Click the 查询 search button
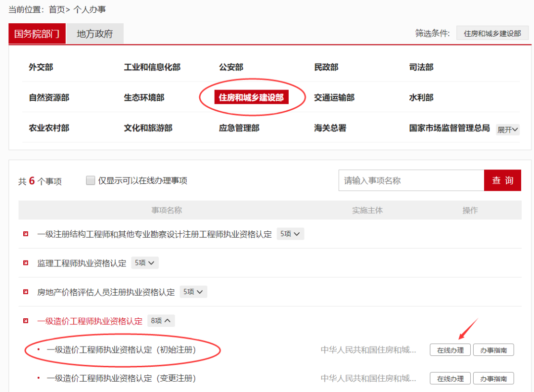Image resolution: width=534 pixels, height=392 pixels. pyautogui.click(x=502, y=180)
